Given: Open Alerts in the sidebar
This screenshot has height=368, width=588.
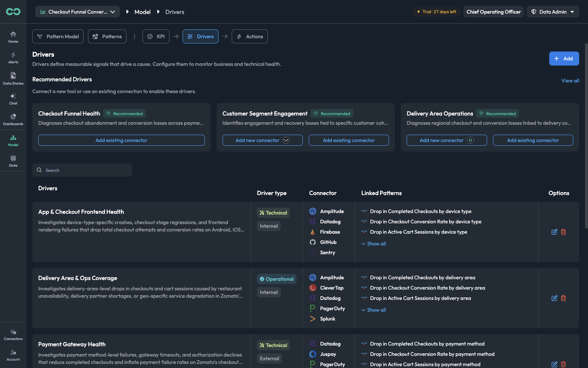Looking at the screenshot, I should coord(13,57).
